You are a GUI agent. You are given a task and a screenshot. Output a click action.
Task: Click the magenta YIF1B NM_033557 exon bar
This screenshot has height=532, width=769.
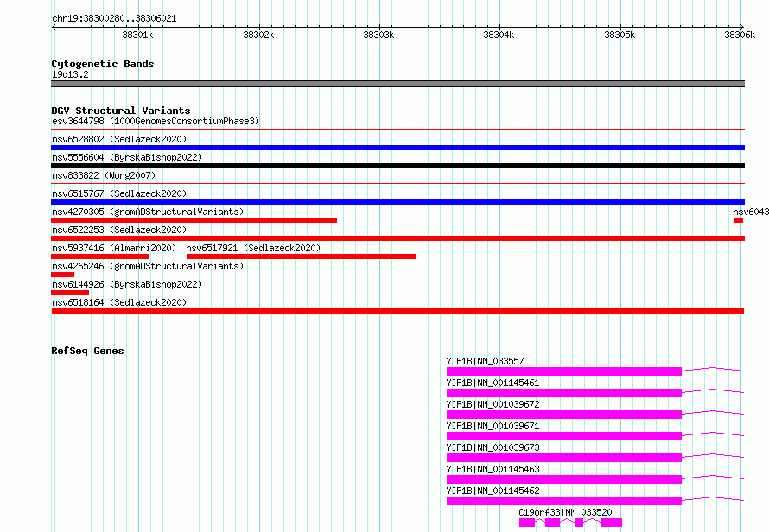tap(564, 371)
